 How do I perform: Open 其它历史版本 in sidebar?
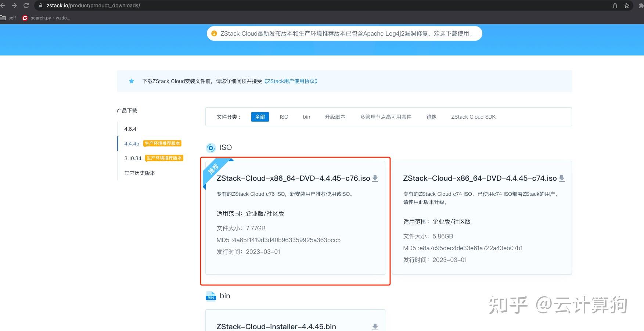pos(140,173)
